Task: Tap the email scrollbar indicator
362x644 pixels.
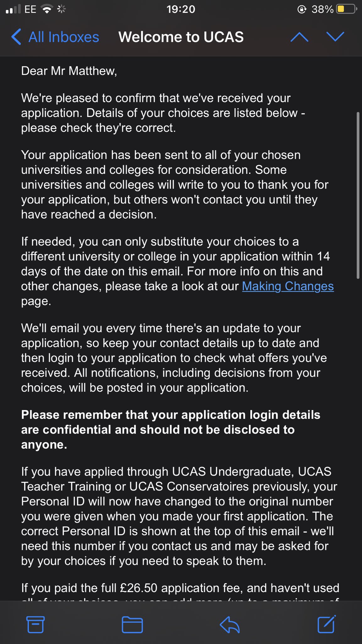Action: 358,195
